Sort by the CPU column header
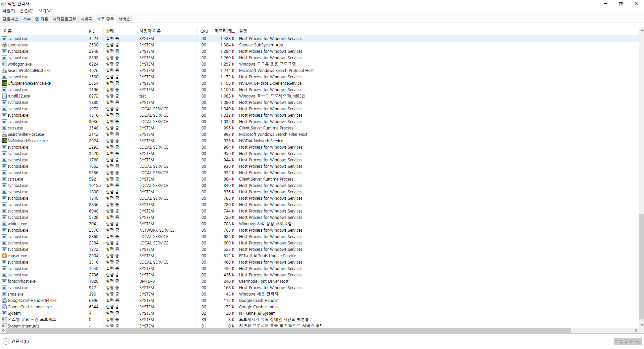The height and width of the screenshot is (349, 644). 203,31
